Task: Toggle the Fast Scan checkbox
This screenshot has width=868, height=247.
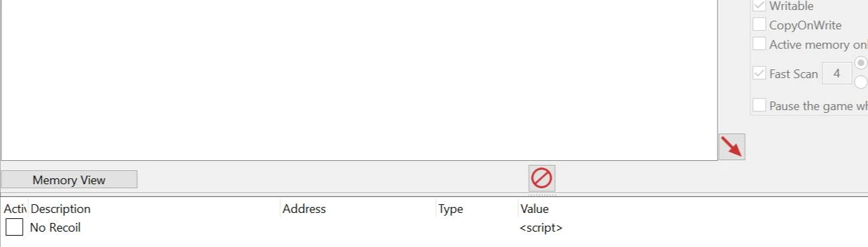Action: coord(759,73)
